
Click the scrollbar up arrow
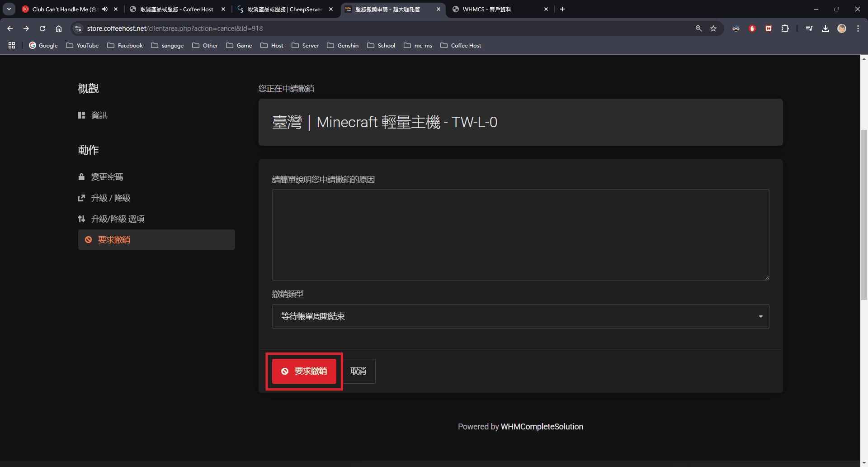pos(864,59)
